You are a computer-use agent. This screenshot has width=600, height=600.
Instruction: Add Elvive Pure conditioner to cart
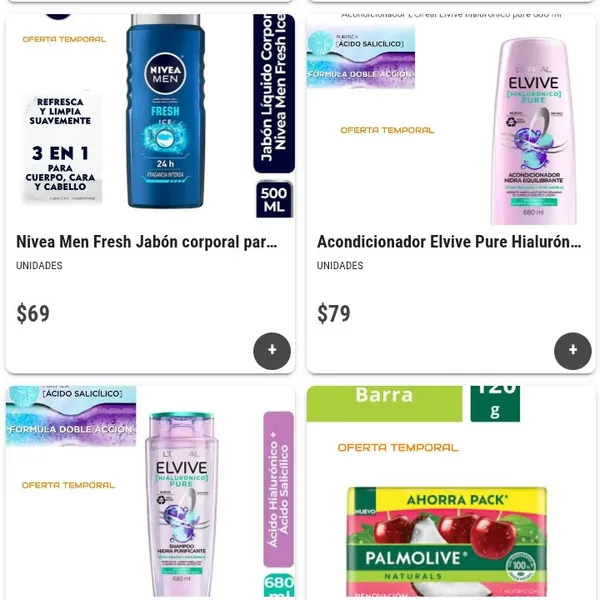point(572,351)
